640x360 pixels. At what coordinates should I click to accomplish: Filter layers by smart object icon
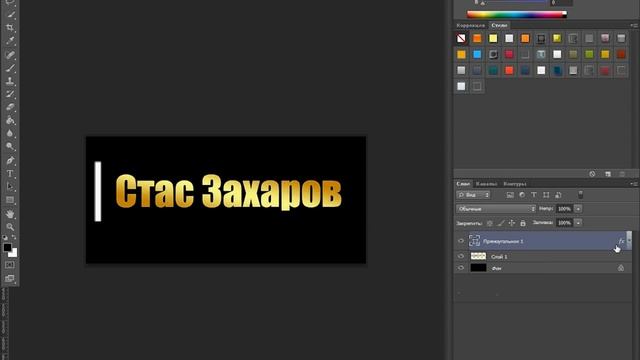click(x=558, y=195)
